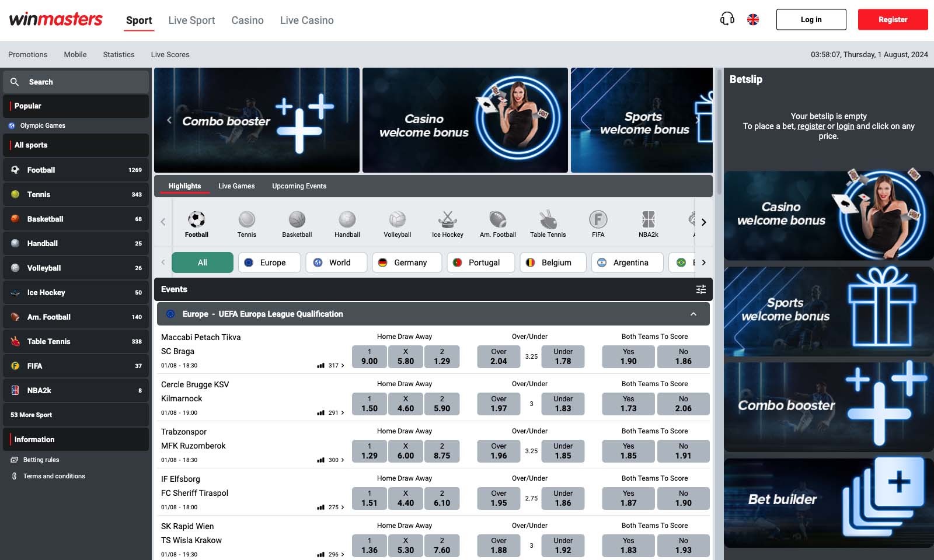
Task: Select odds 'Yes 1.90' for Maccabi match
Action: [628, 356]
